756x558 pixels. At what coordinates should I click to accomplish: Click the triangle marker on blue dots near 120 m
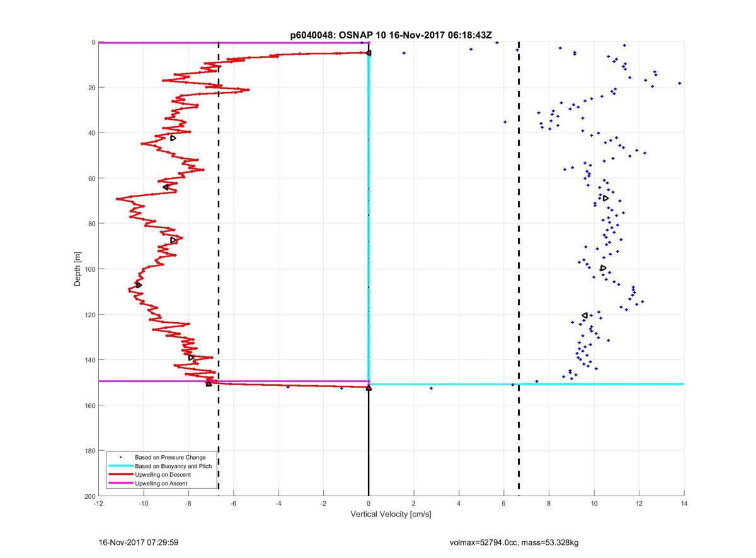click(x=585, y=315)
